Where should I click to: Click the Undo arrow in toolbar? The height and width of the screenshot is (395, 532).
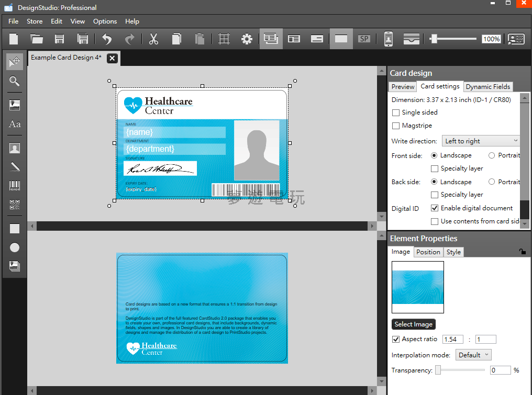(x=107, y=39)
